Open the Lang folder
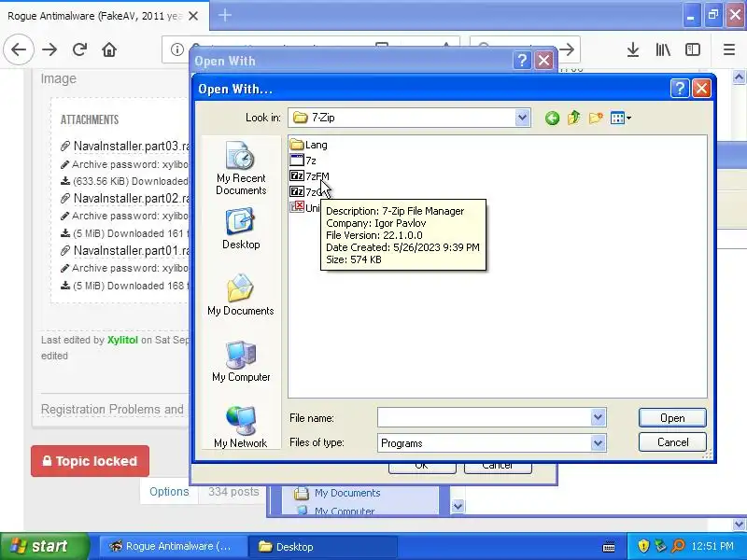The width and height of the screenshot is (747, 560). 309,145
